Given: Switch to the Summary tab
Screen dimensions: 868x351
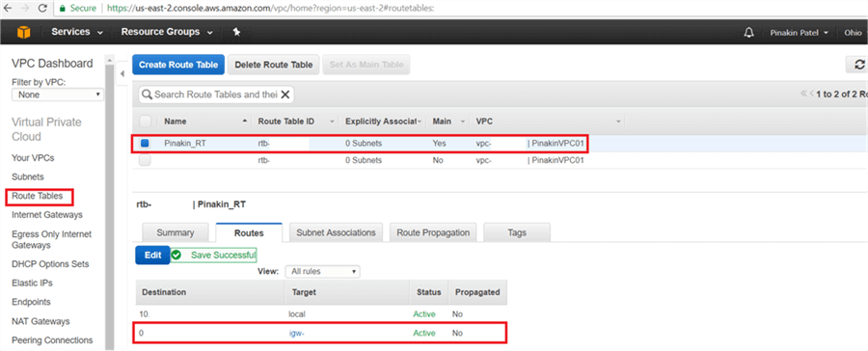Looking at the screenshot, I should pos(176,232).
